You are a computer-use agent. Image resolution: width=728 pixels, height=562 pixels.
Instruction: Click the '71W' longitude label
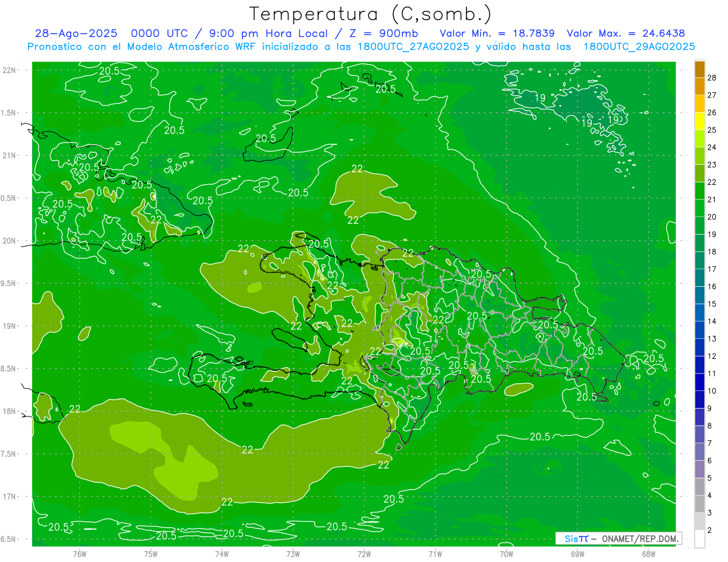pyautogui.click(x=435, y=554)
